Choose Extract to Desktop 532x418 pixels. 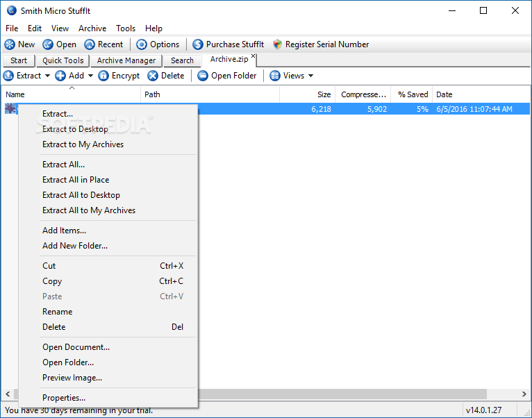[x=108, y=129]
